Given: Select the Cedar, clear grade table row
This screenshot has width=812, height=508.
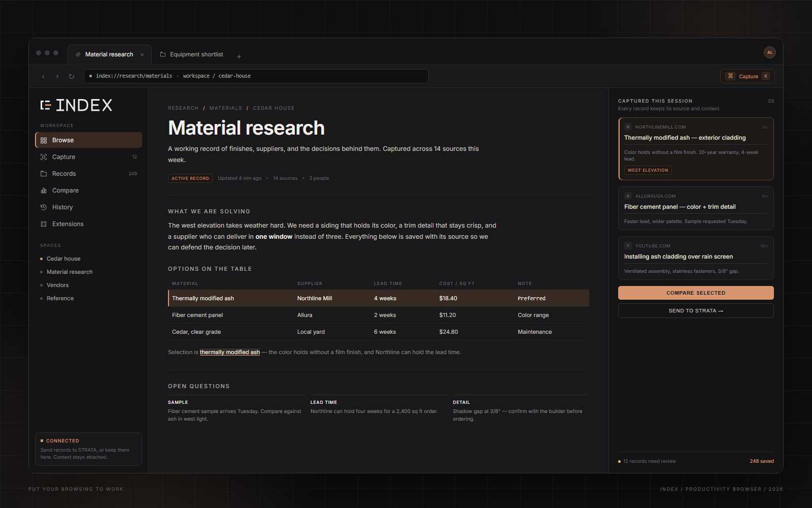Looking at the screenshot, I should pos(379,332).
